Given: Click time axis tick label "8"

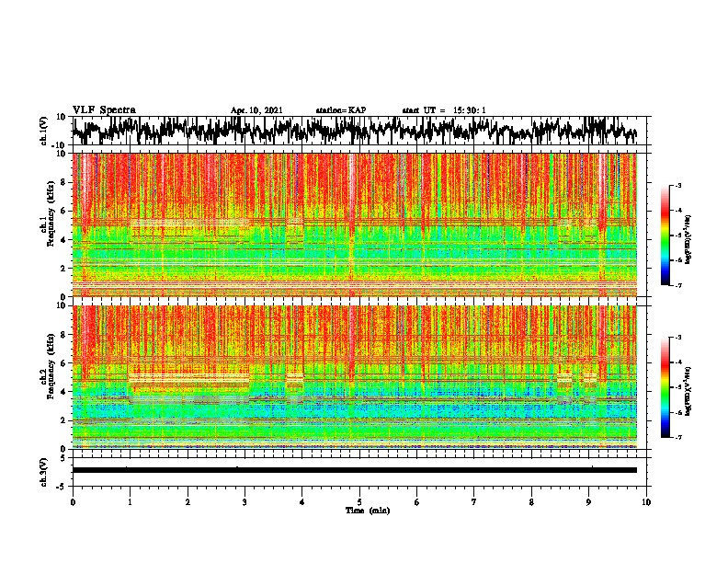Looking at the screenshot, I should coord(531,502).
